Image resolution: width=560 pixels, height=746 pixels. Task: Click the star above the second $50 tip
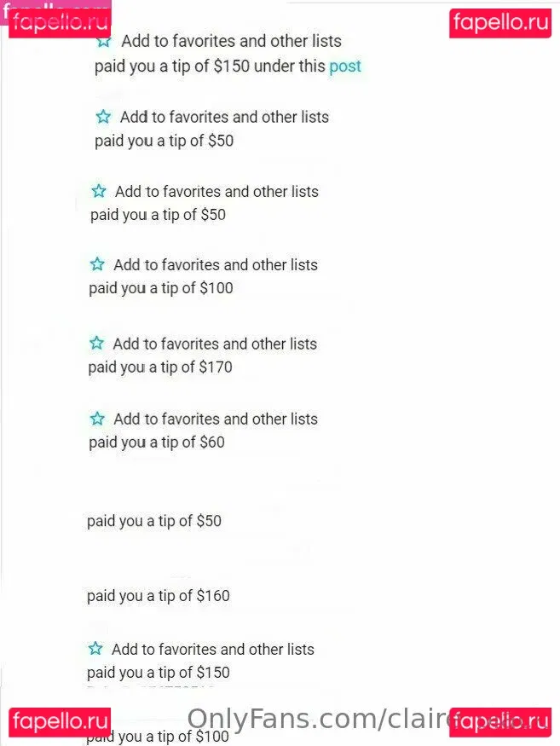[x=99, y=191]
